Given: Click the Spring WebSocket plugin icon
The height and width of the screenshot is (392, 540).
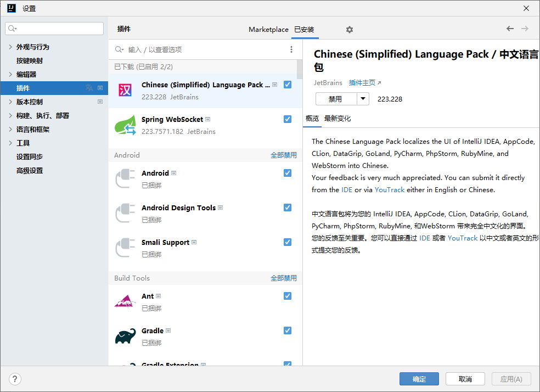Looking at the screenshot, I should 125,125.
